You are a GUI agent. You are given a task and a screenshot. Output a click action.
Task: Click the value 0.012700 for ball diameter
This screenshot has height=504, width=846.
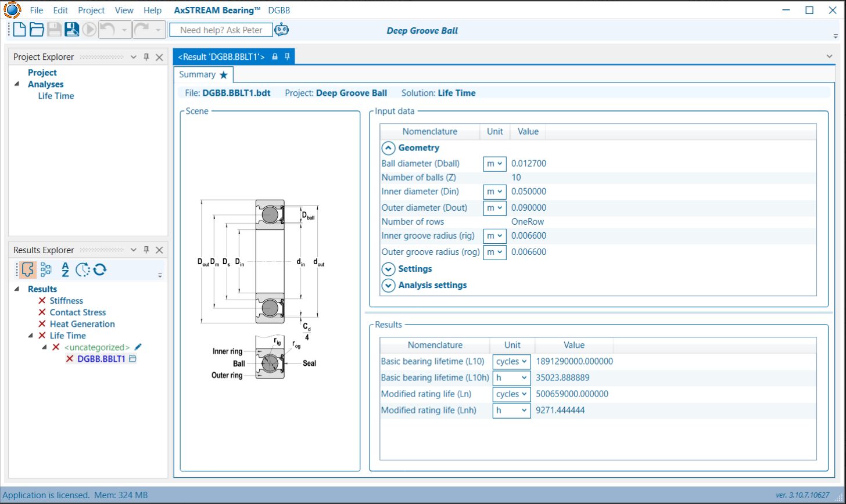pyautogui.click(x=529, y=164)
